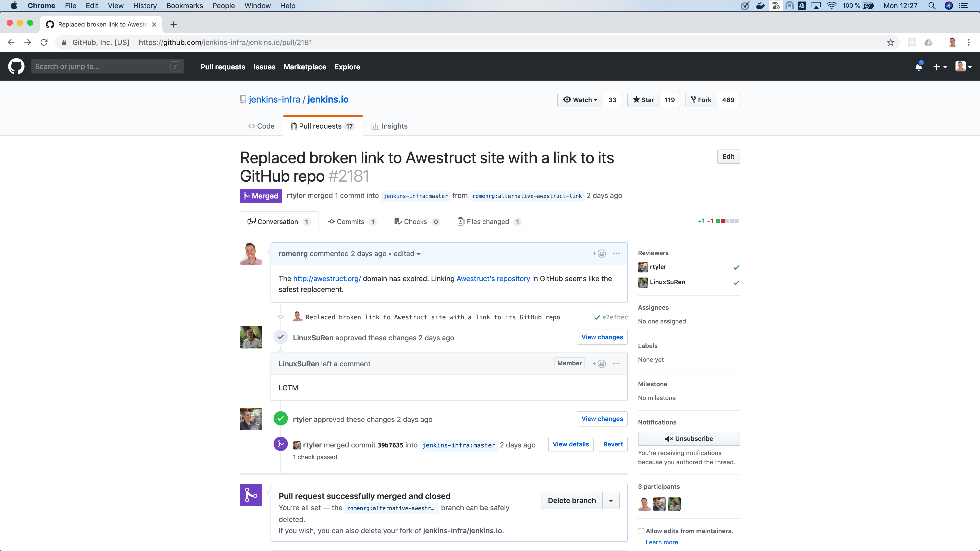Screen dimensions: 980x551
Task: Click the Revert button
Action: 613,444
